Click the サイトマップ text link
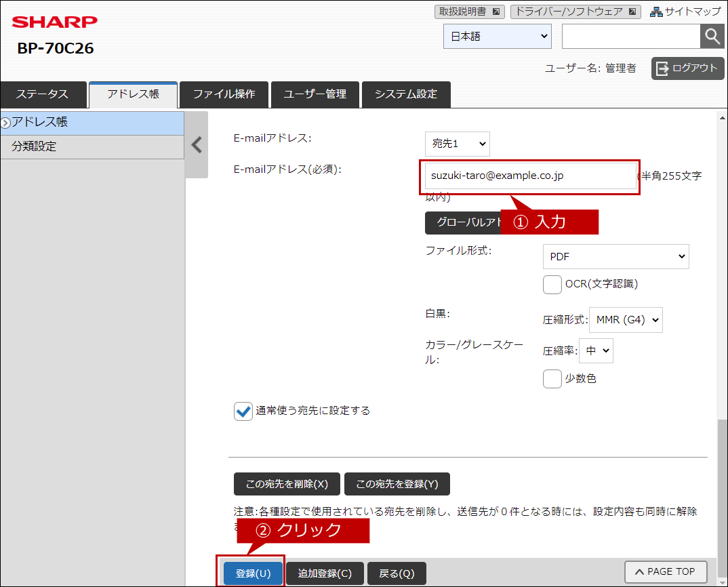 coord(692,12)
